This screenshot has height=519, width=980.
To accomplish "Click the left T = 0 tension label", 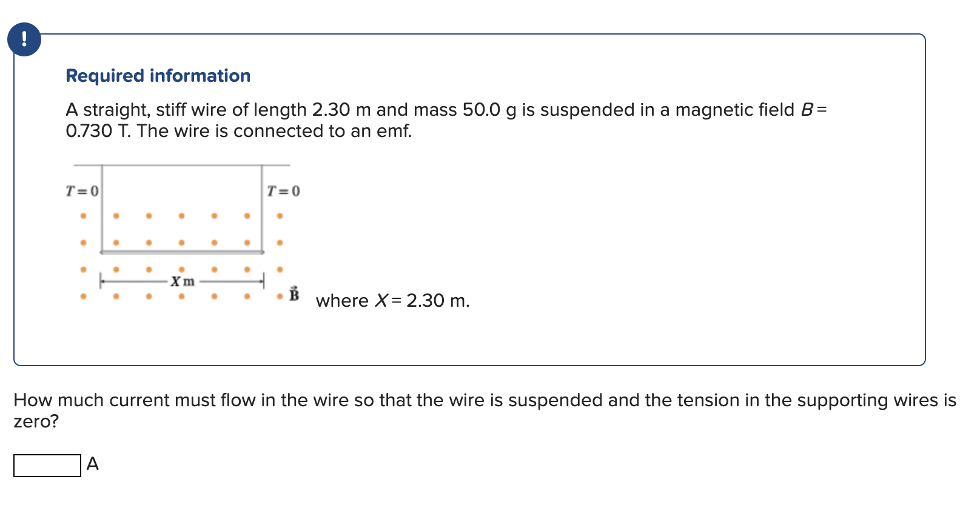I will pyautogui.click(x=82, y=191).
